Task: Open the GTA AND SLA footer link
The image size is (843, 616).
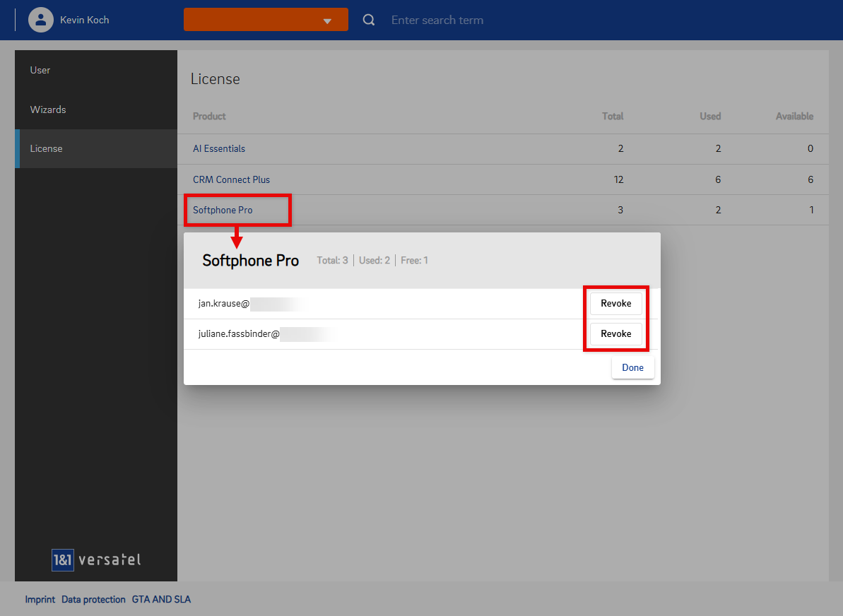Action: (x=161, y=599)
